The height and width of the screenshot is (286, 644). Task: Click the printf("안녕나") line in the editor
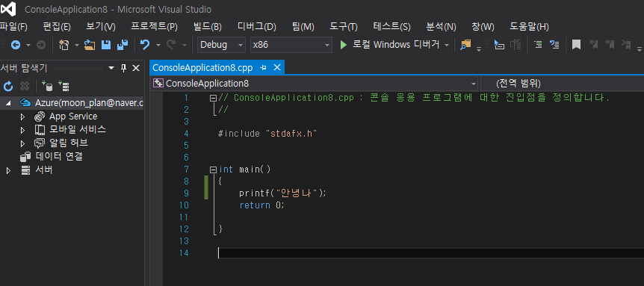283,193
